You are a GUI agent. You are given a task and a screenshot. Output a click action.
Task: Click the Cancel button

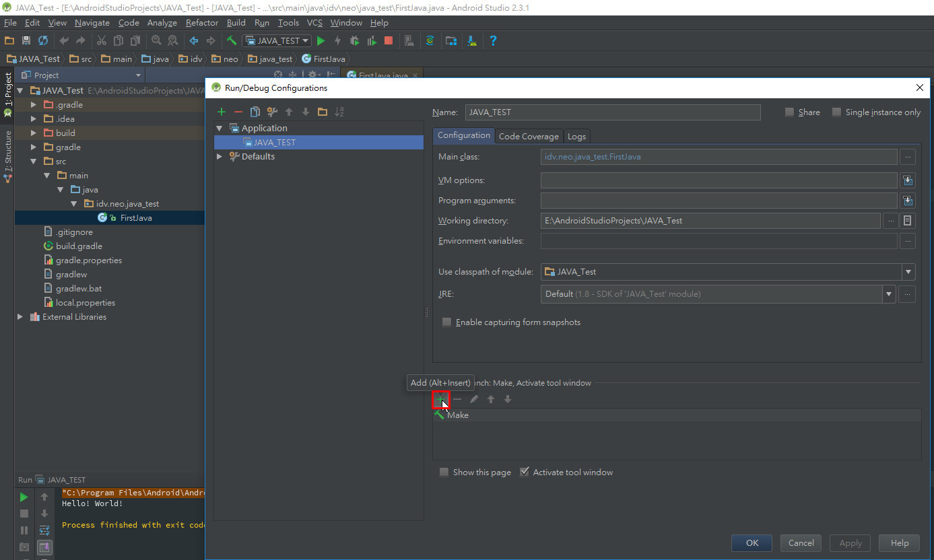tap(801, 543)
